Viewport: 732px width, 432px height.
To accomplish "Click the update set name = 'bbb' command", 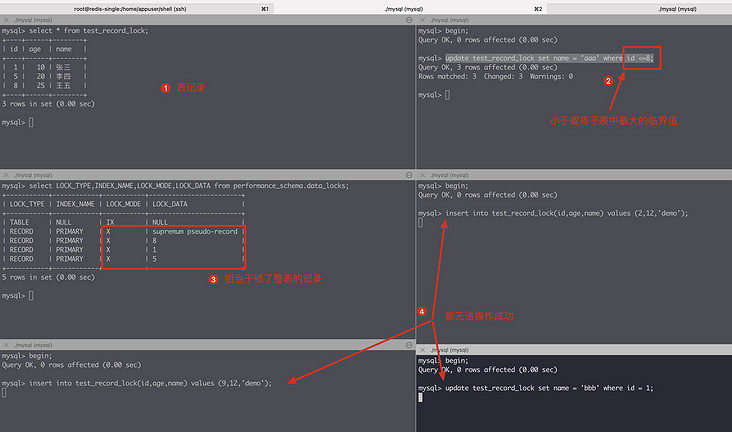I will (549, 388).
